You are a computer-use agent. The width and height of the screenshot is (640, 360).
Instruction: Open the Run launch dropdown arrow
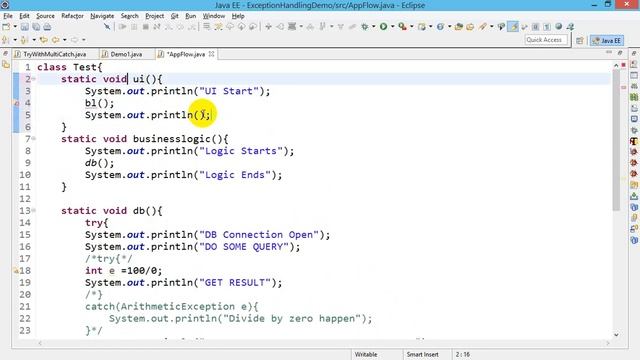coord(392,27)
